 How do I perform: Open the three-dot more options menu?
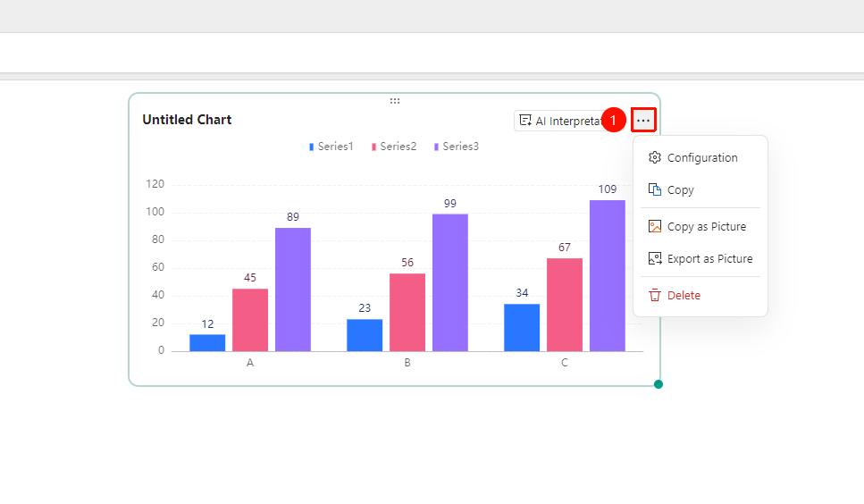[643, 120]
